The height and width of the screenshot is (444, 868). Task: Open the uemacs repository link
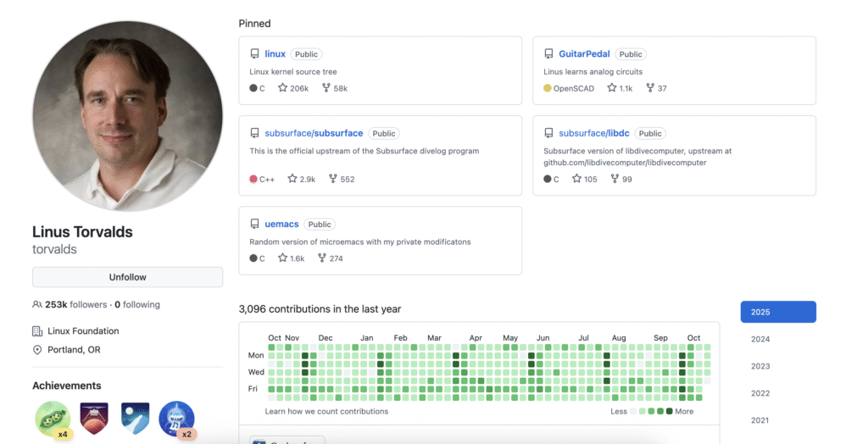(281, 224)
